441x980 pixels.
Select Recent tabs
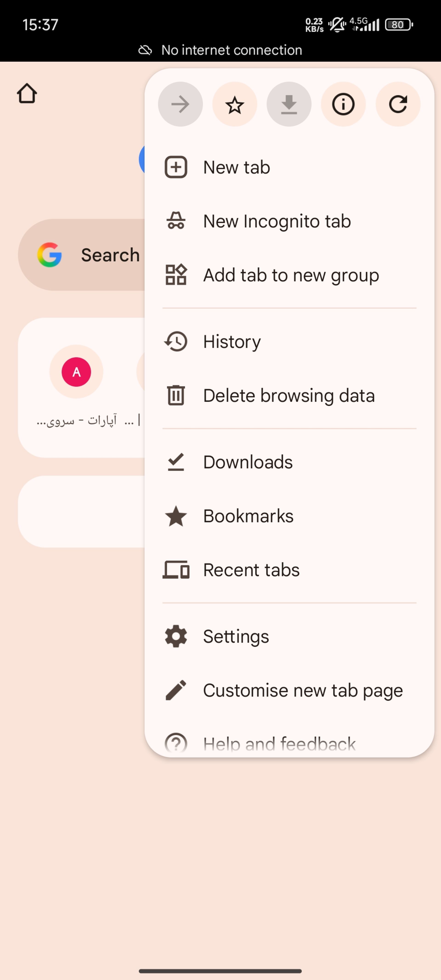pos(251,570)
